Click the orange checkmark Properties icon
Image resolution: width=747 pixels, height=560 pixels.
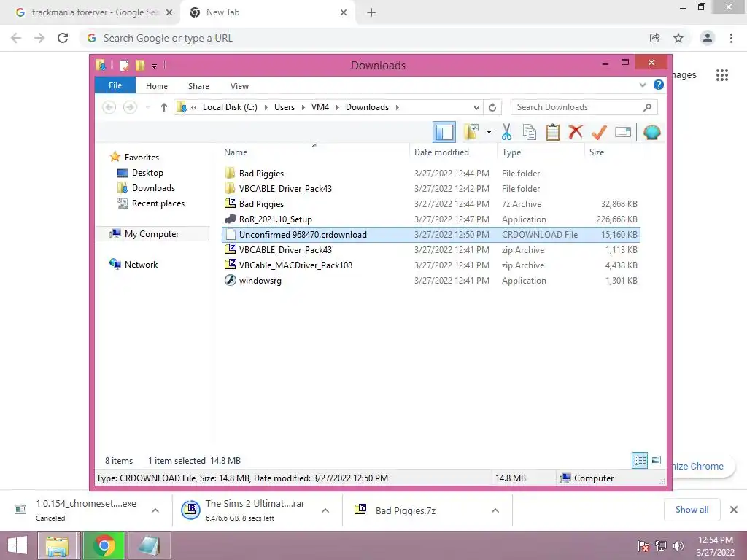pyautogui.click(x=599, y=132)
